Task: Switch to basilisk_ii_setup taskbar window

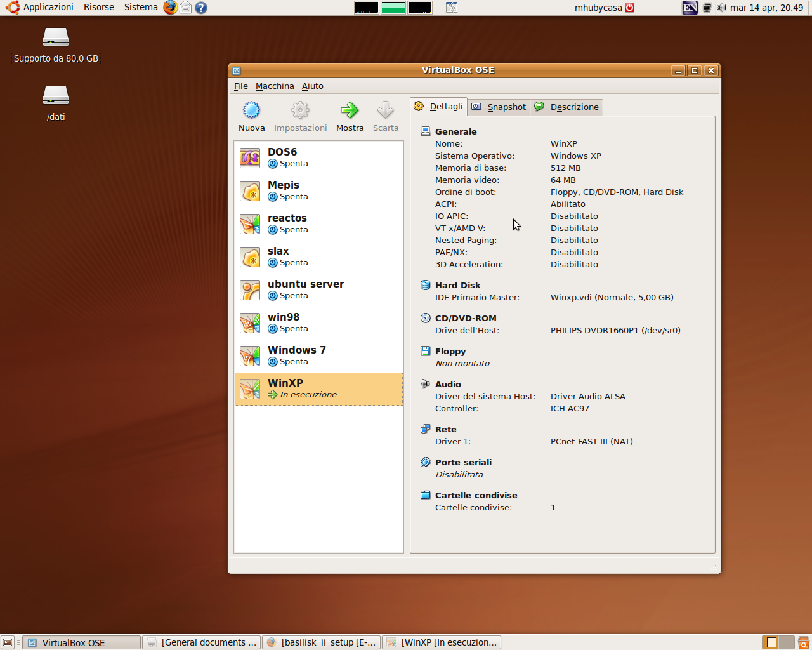Action: pyautogui.click(x=321, y=642)
